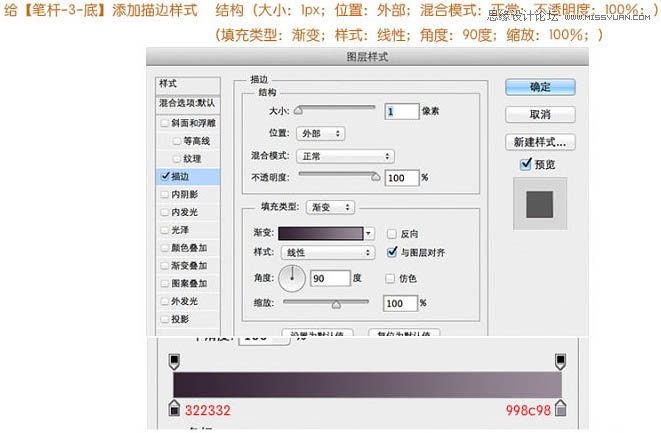
Task: Click the 取消 button
Action: 540,114
